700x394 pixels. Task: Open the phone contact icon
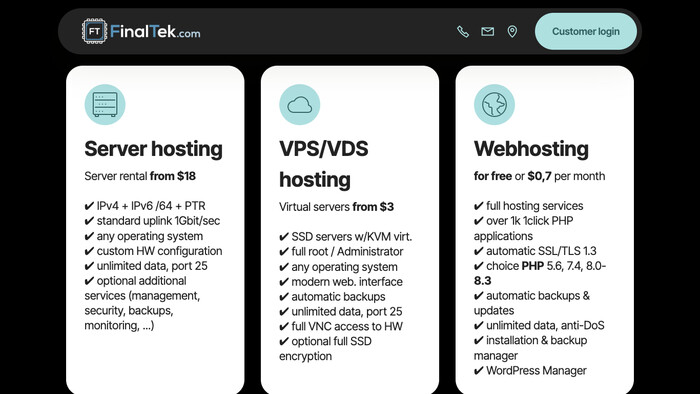tap(463, 31)
